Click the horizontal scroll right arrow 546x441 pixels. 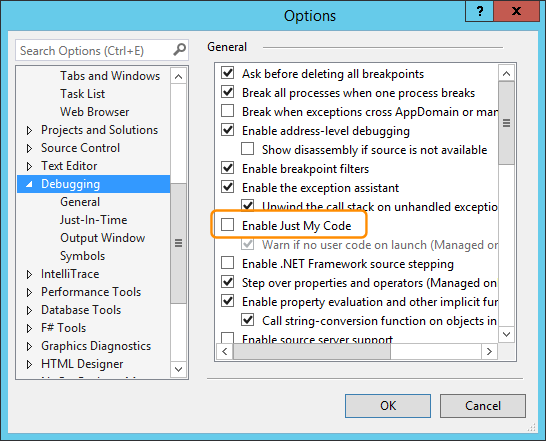(489, 351)
